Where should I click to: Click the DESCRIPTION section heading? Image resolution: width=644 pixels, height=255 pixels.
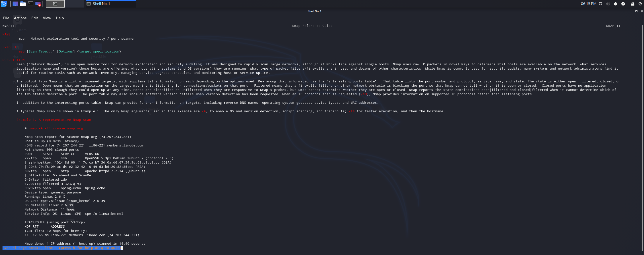(14, 60)
